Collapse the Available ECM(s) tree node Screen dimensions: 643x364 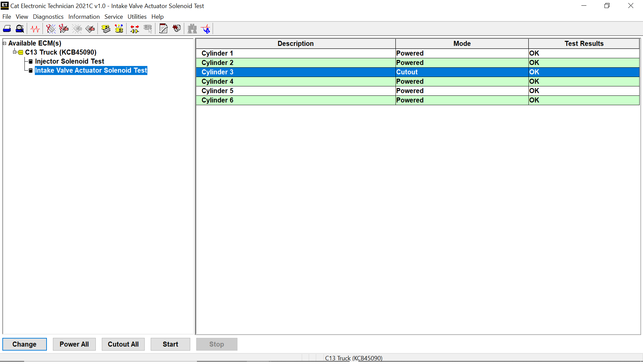5,43
